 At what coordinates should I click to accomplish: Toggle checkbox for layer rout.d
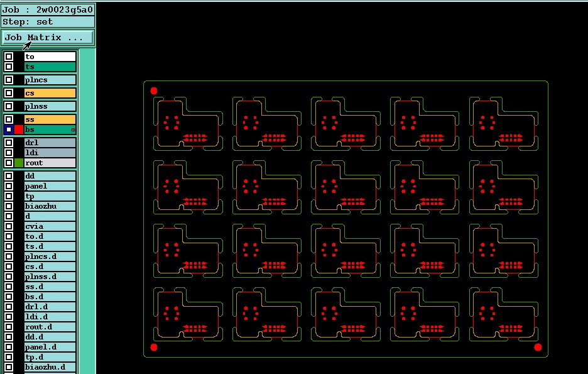coord(9,327)
